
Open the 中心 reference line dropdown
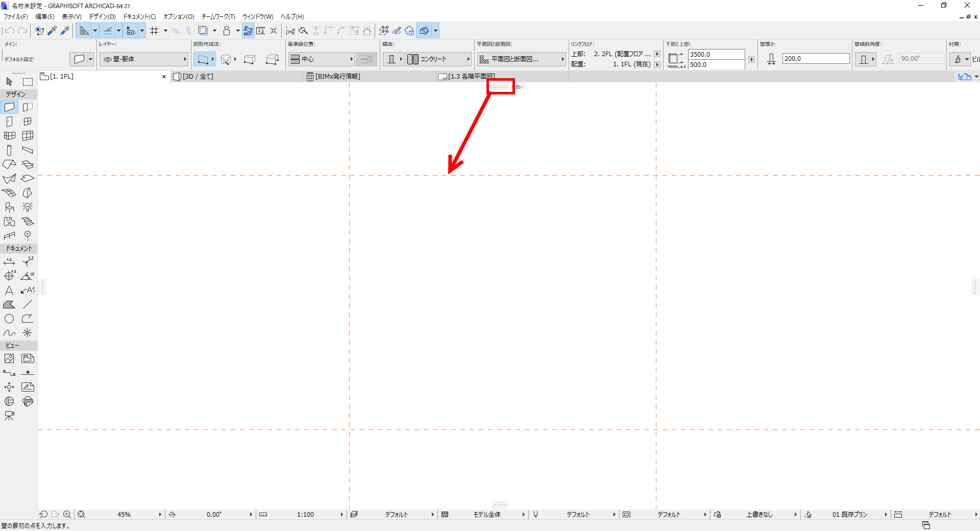[x=322, y=59]
